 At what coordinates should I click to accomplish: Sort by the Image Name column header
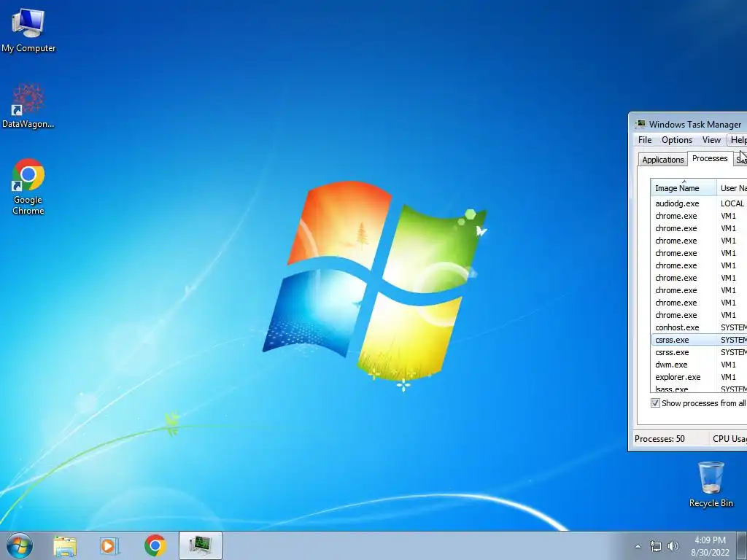coord(684,187)
